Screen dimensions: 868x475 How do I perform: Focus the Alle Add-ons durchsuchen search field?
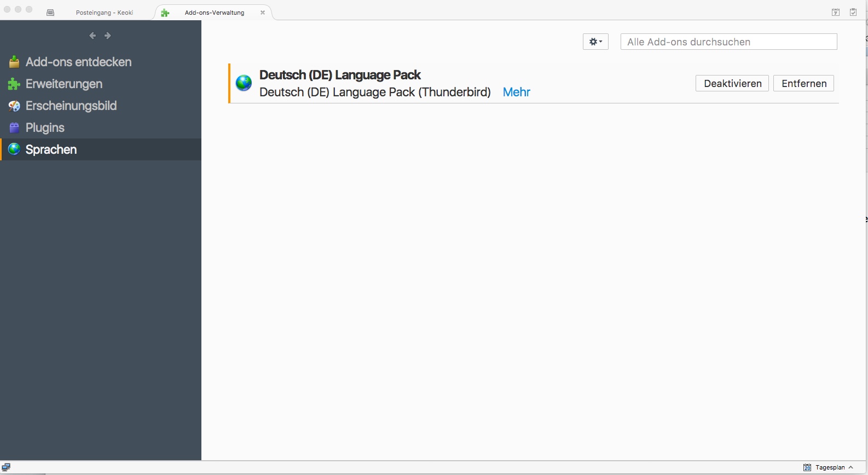[x=729, y=42]
